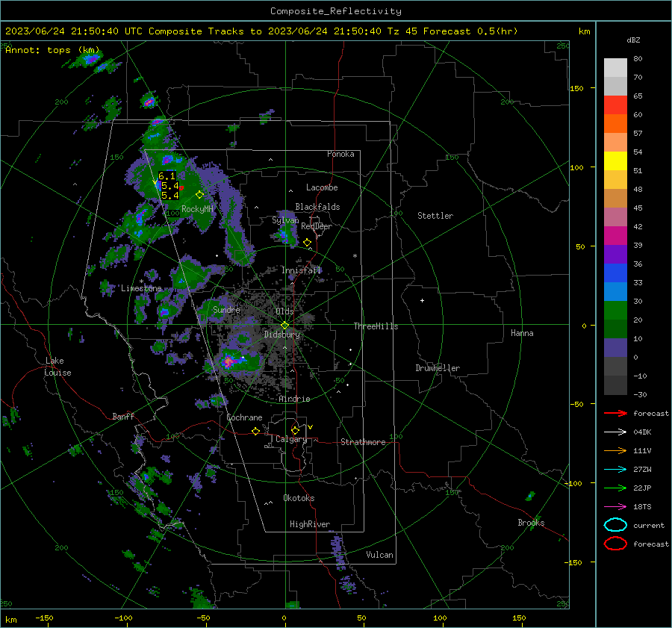Image resolution: width=672 pixels, height=628 pixels.
Task: Click the Innisfail map label
Action: (x=302, y=270)
